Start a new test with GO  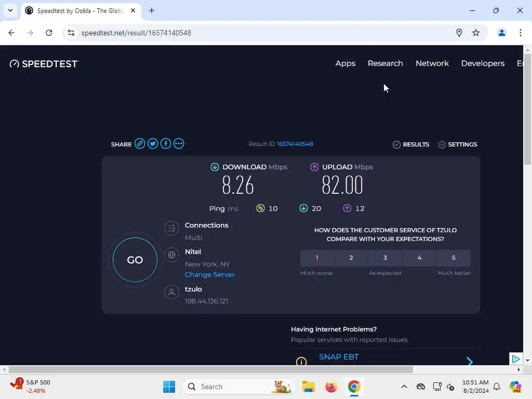coord(135,260)
